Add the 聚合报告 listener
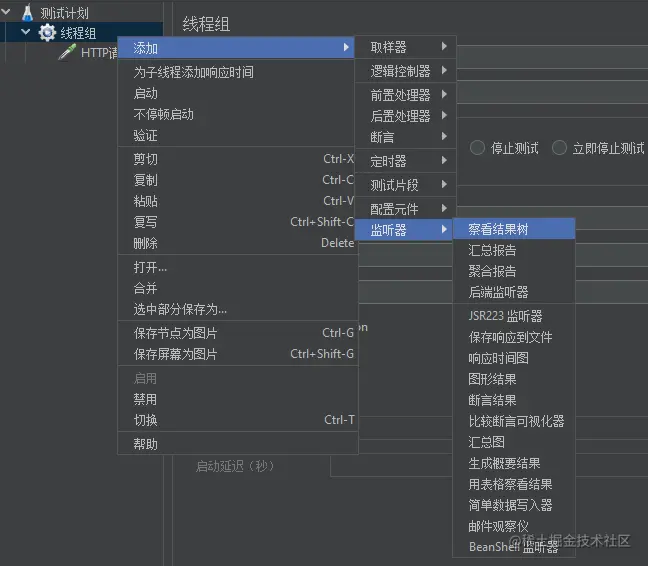648x566 pixels. (514, 271)
